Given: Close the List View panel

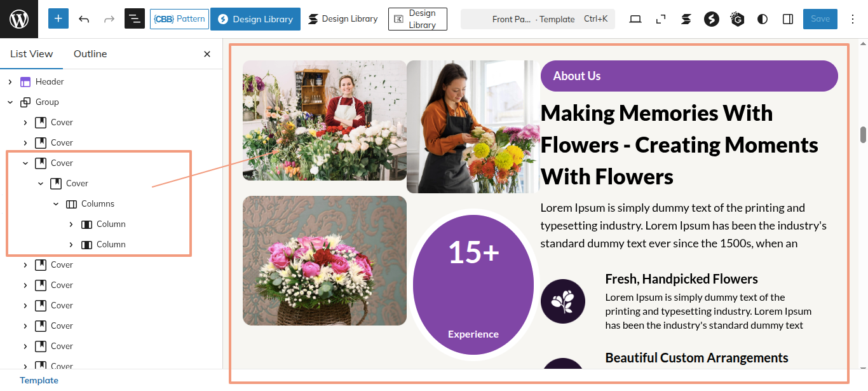Looking at the screenshot, I should 207,54.
